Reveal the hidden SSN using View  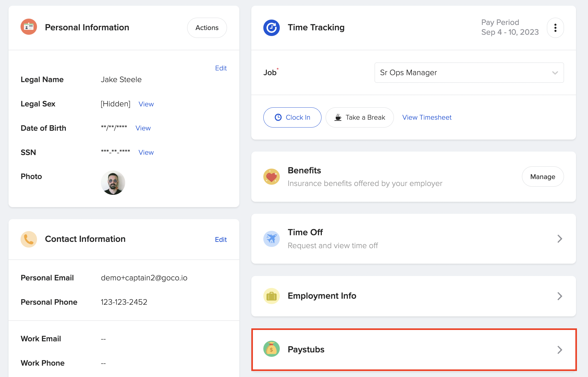[x=146, y=152]
